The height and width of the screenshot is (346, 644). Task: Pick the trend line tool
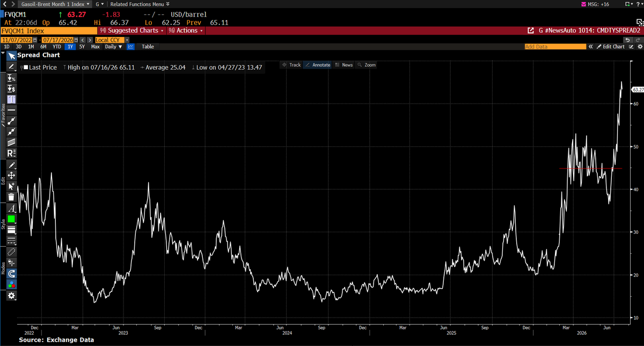pyautogui.click(x=11, y=121)
